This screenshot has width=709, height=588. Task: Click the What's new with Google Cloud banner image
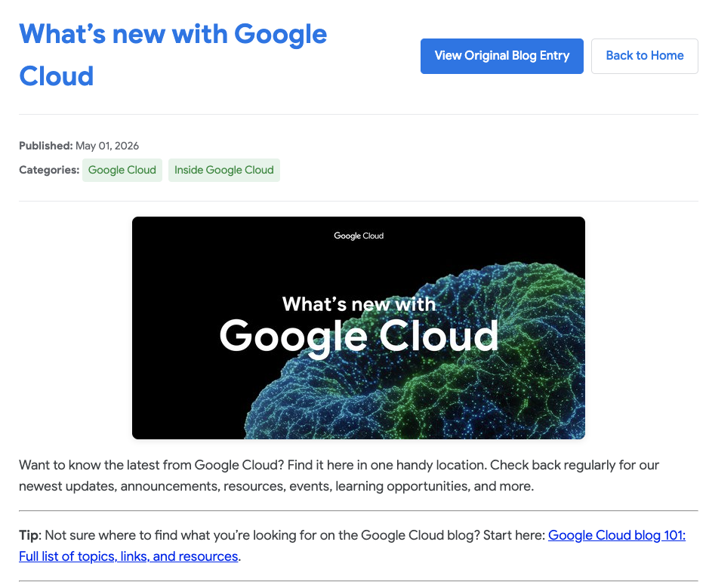[x=359, y=328]
